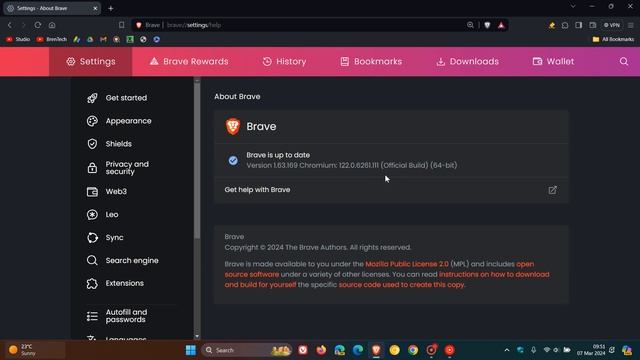Toggle the sidebar panel icon in toolbar

[x=579, y=25]
